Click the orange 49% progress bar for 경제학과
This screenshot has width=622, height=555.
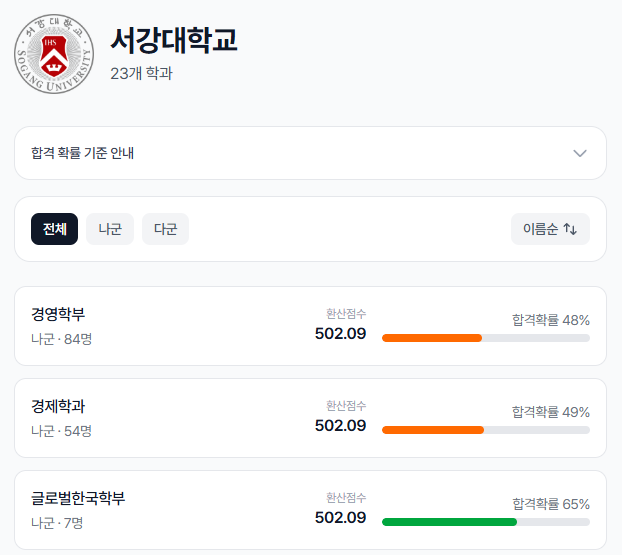point(433,430)
